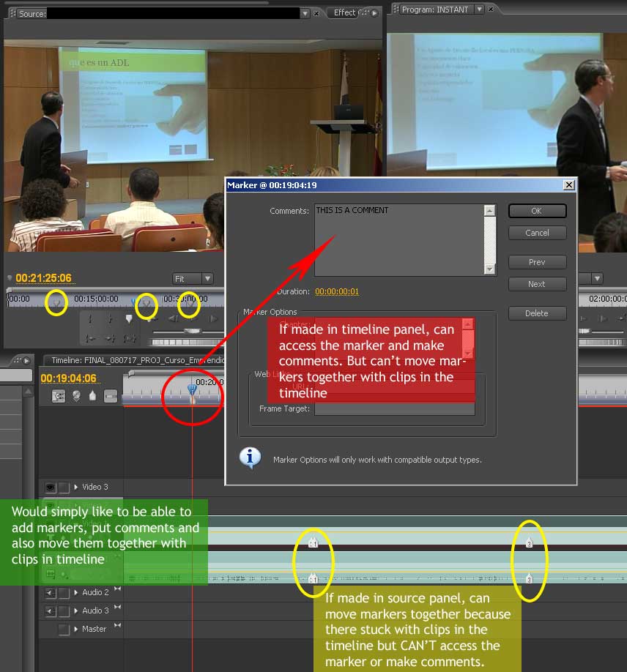Open the Source clip dropdown arrow

[x=305, y=14]
